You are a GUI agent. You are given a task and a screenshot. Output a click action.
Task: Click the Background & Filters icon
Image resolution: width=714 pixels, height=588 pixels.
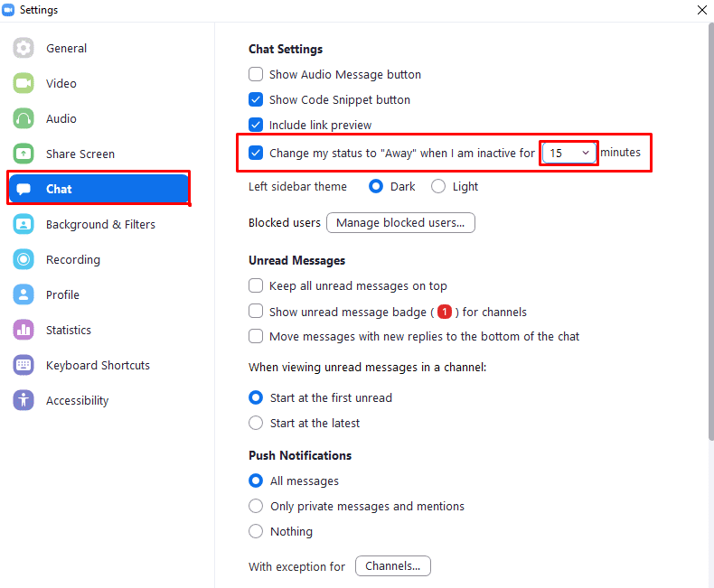23,224
